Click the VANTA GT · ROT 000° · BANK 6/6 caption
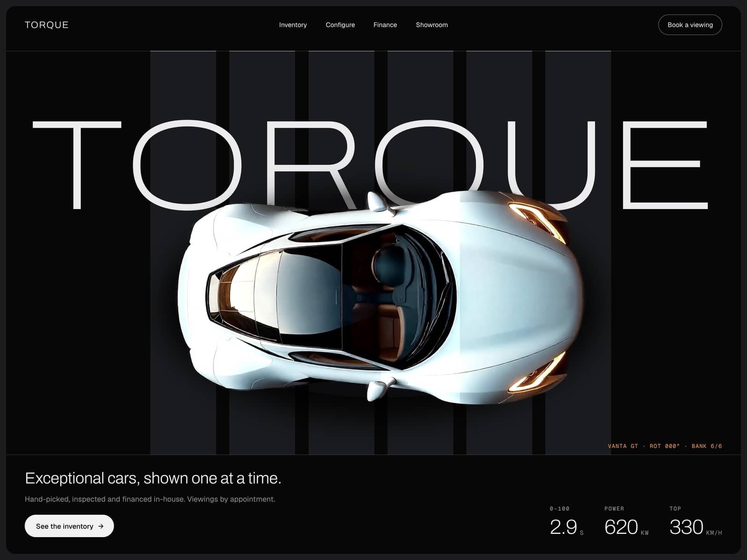Image resolution: width=747 pixels, height=560 pixels. [x=665, y=446]
